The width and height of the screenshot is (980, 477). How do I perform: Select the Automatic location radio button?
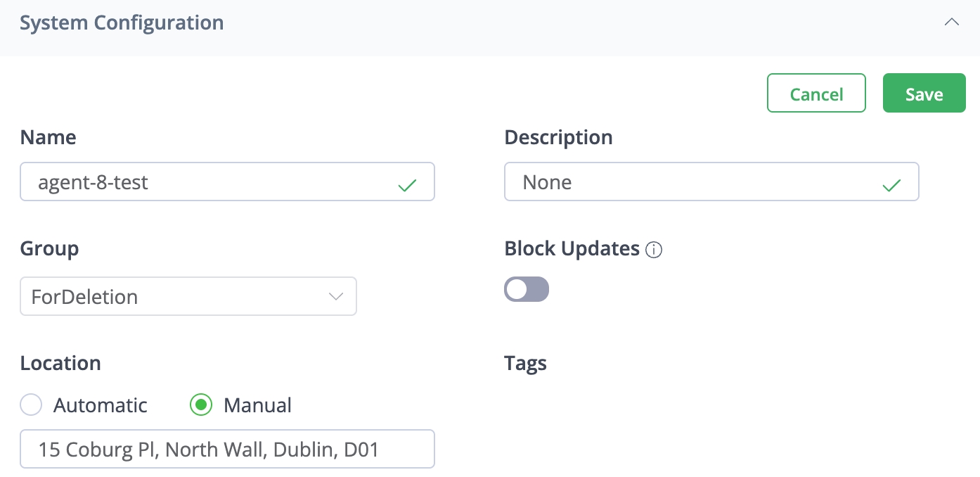click(31, 405)
